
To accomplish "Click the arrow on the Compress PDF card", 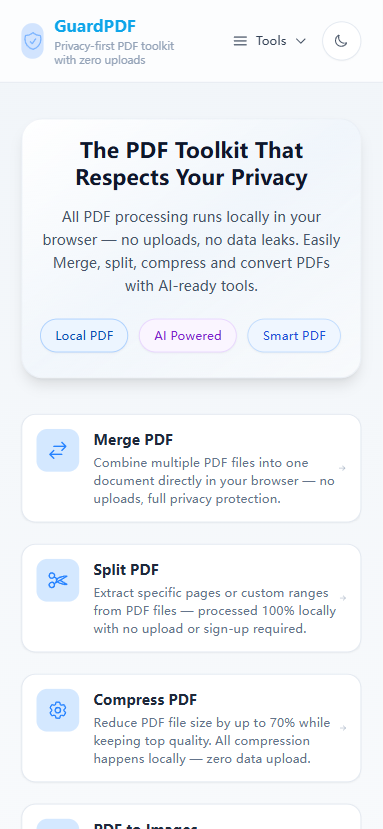I will pyautogui.click(x=343, y=728).
